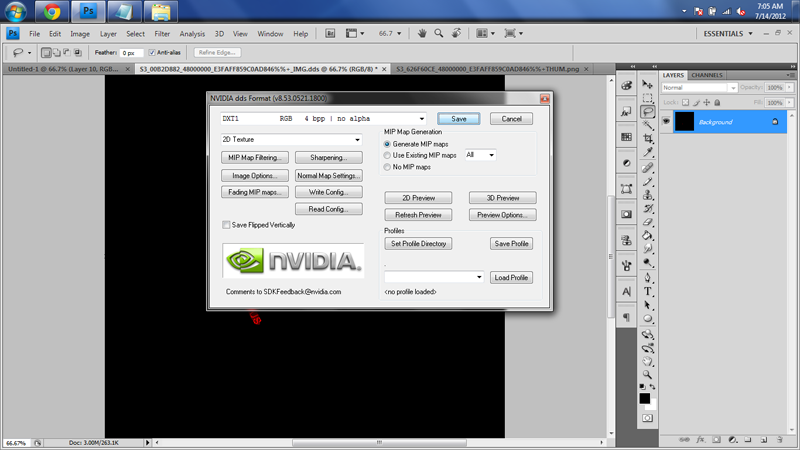
Task: Open the Analysis menu
Action: [192, 34]
